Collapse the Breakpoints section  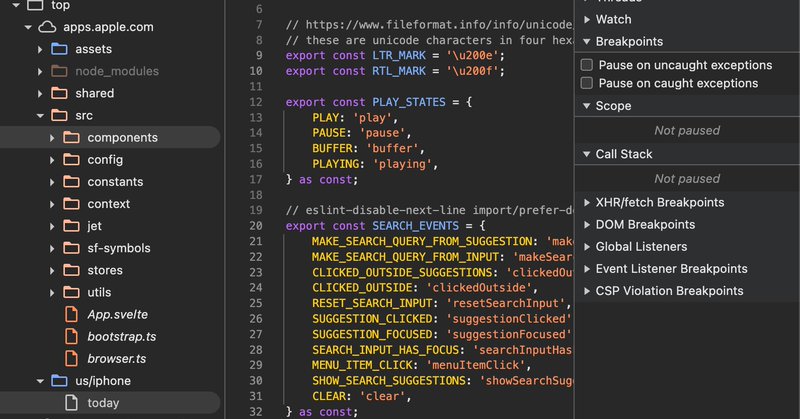click(587, 41)
